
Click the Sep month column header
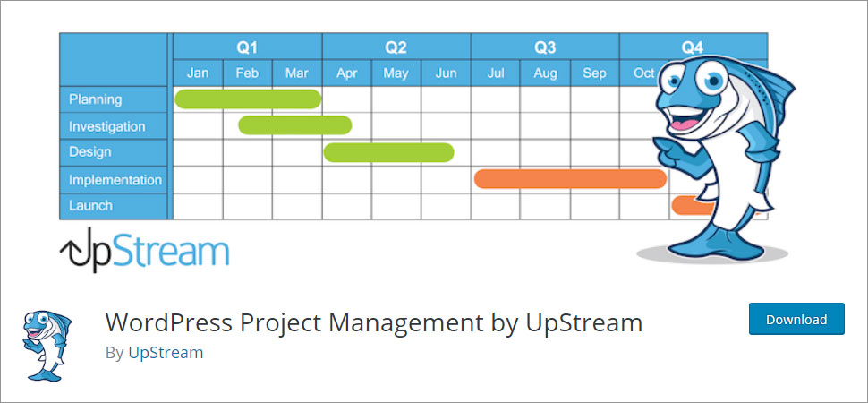(594, 73)
